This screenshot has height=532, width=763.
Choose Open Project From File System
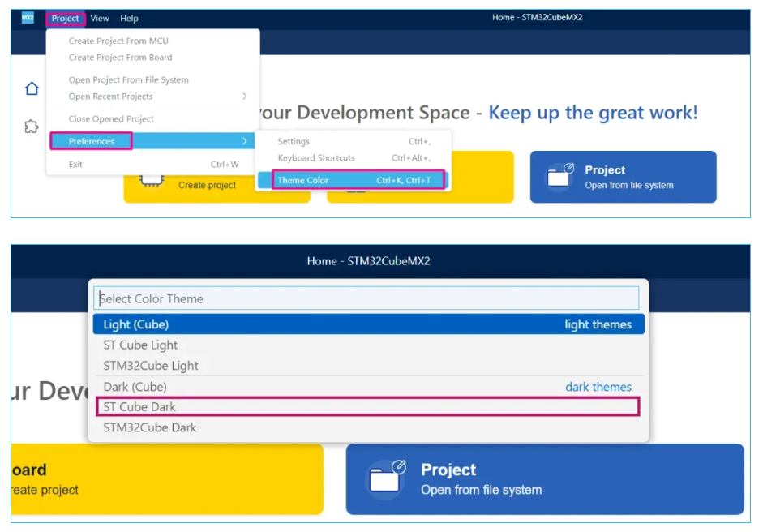pos(128,79)
